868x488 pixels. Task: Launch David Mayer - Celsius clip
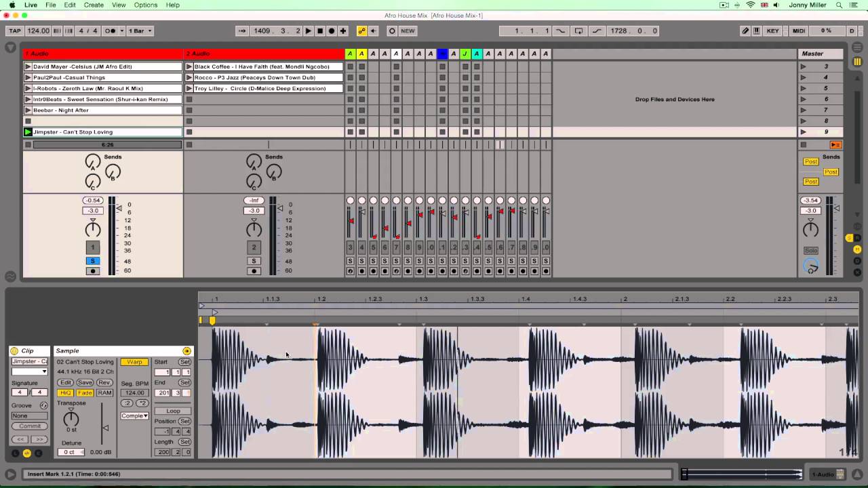[x=28, y=66]
